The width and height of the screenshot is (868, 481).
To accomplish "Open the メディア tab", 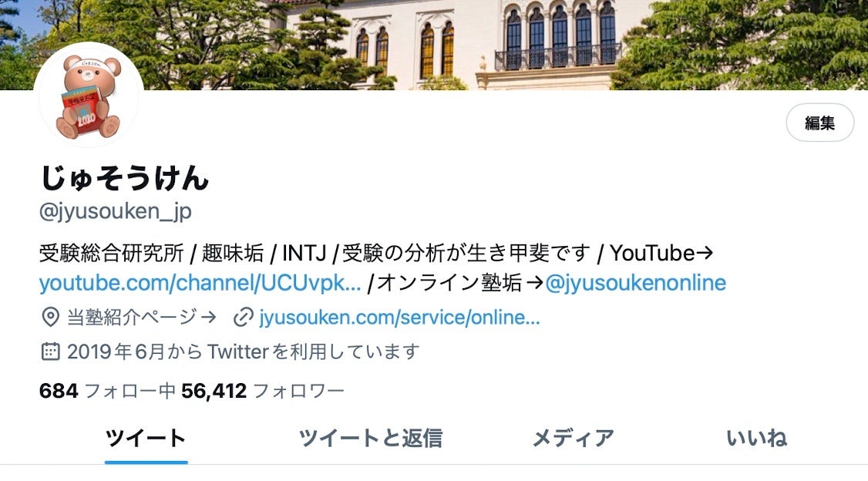I will 573,438.
